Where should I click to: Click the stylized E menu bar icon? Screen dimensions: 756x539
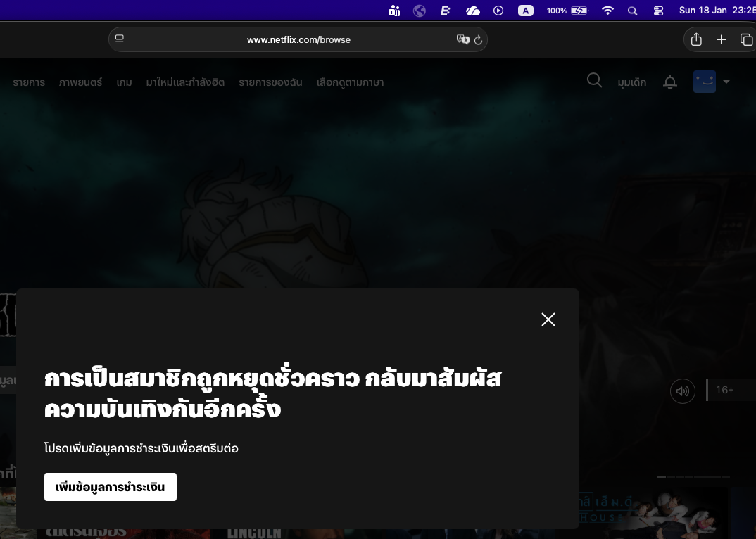coord(445,11)
